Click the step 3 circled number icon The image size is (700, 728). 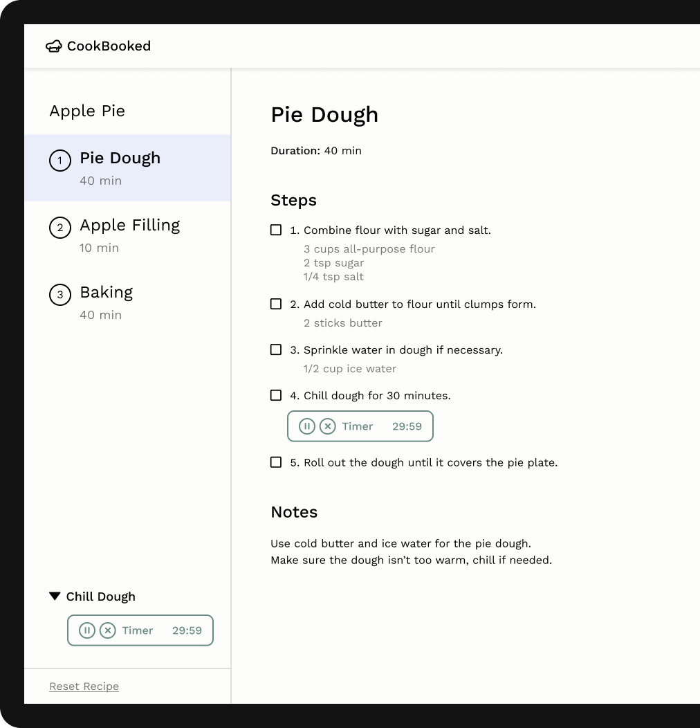pos(60,295)
